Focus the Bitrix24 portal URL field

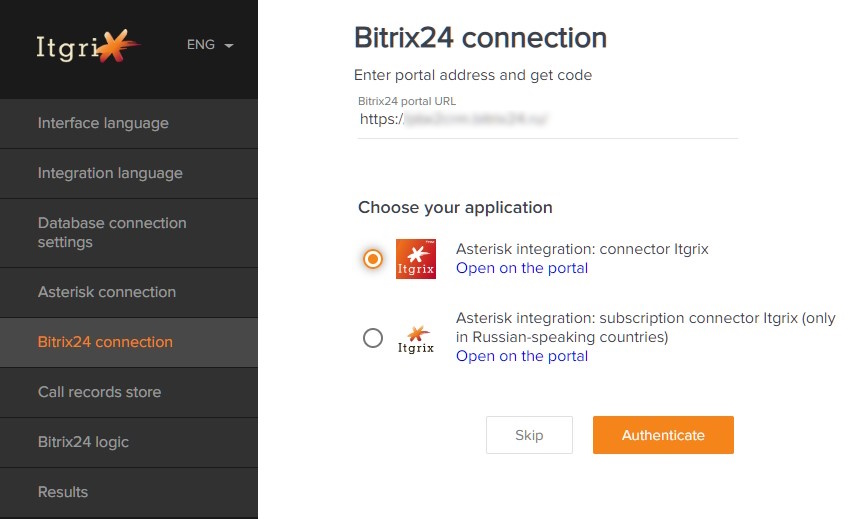coord(548,120)
